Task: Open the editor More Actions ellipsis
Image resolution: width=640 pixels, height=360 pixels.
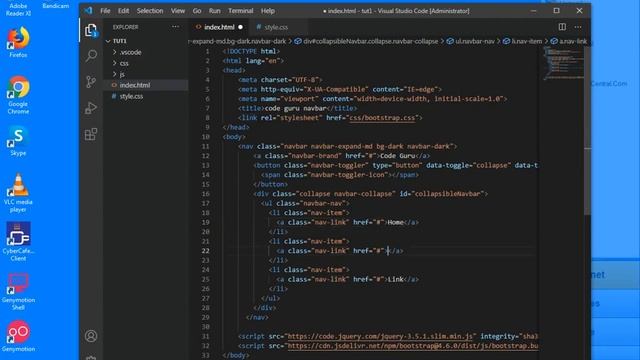Action: 578,27
